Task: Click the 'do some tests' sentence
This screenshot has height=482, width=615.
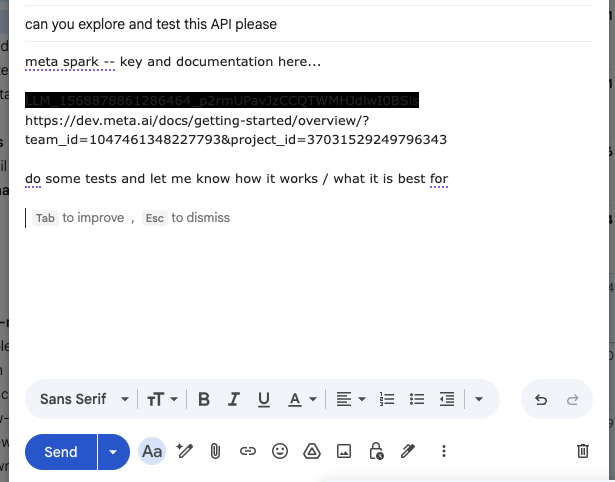Action: 237,178
